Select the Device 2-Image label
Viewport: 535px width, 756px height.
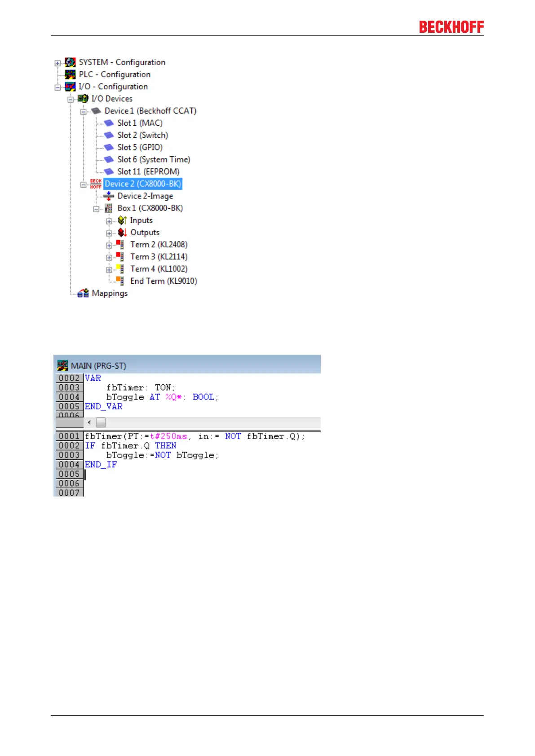tap(145, 196)
